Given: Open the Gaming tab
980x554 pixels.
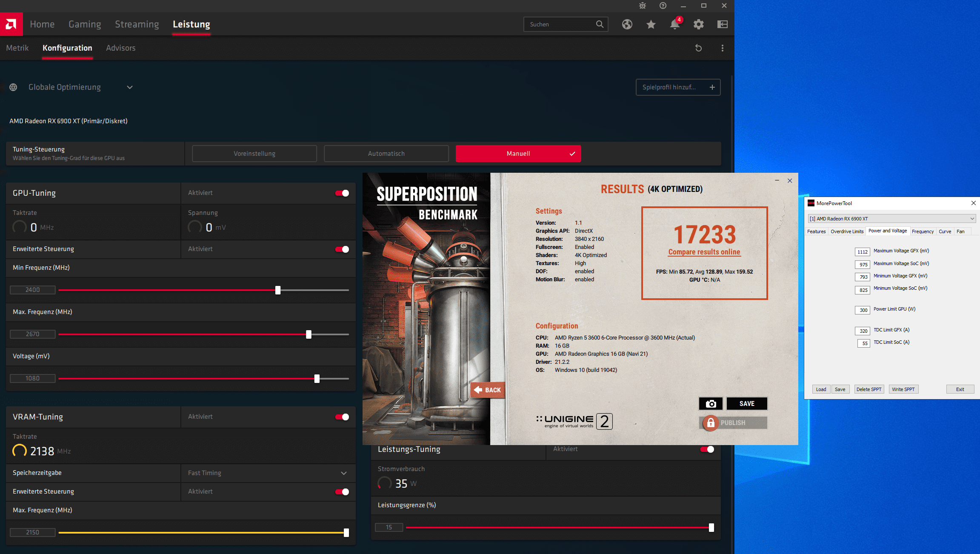Looking at the screenshot, I should 85,24.
